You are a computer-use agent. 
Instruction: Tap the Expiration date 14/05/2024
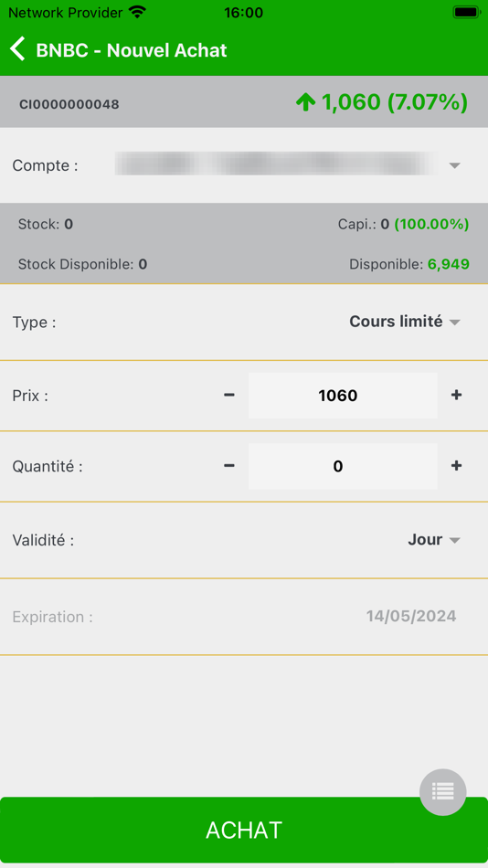[x=411, y=616]
